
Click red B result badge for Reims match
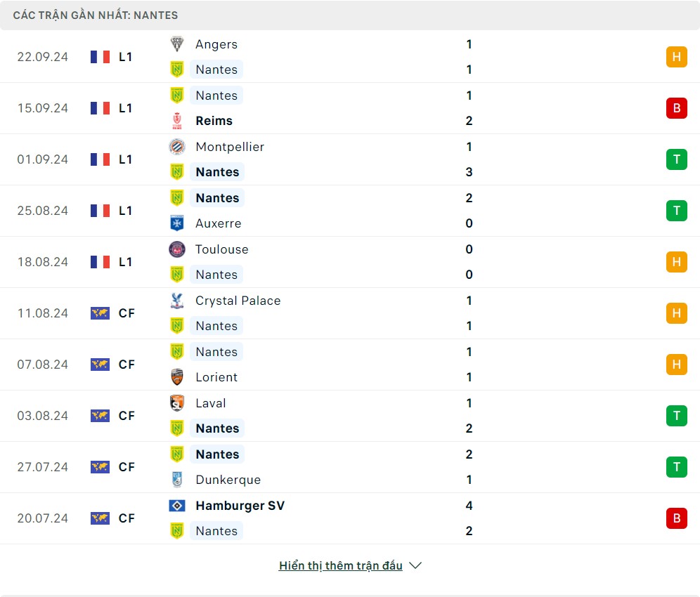coord(676,108)
